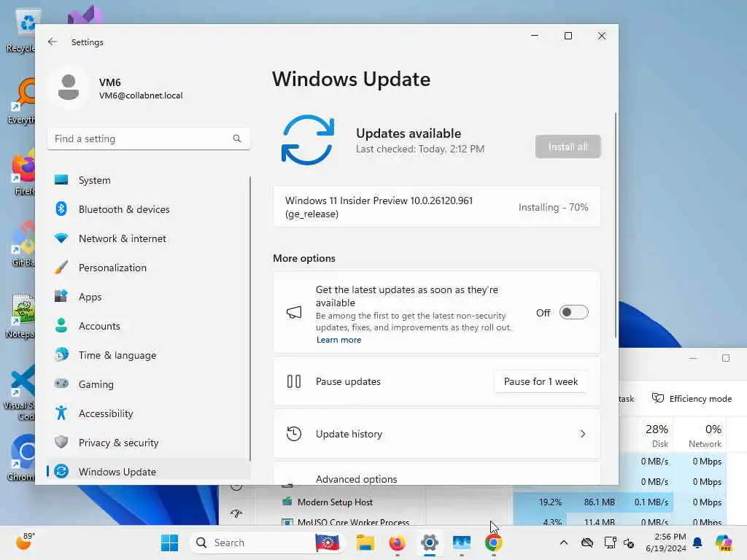The image size is (747, 560).
Task: Click the search highlight flag icon
Action: click(327, 542)
